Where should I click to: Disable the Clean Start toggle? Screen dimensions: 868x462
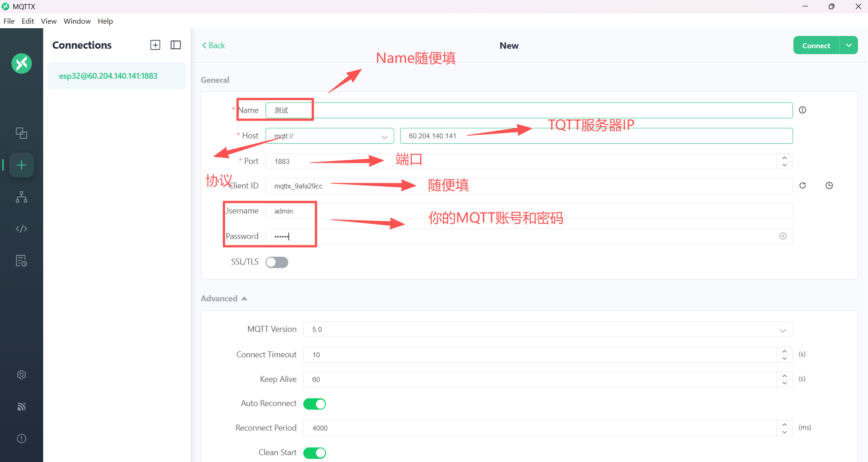[315, 453]
